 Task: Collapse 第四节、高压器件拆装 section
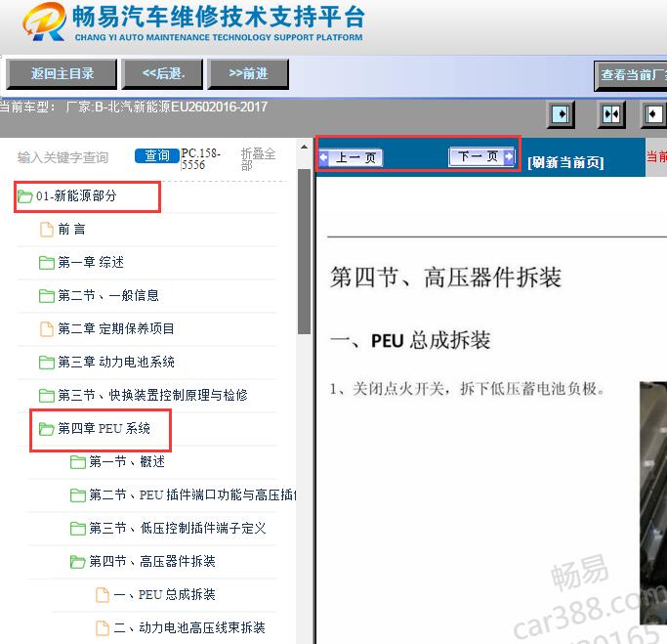point(152,562)
